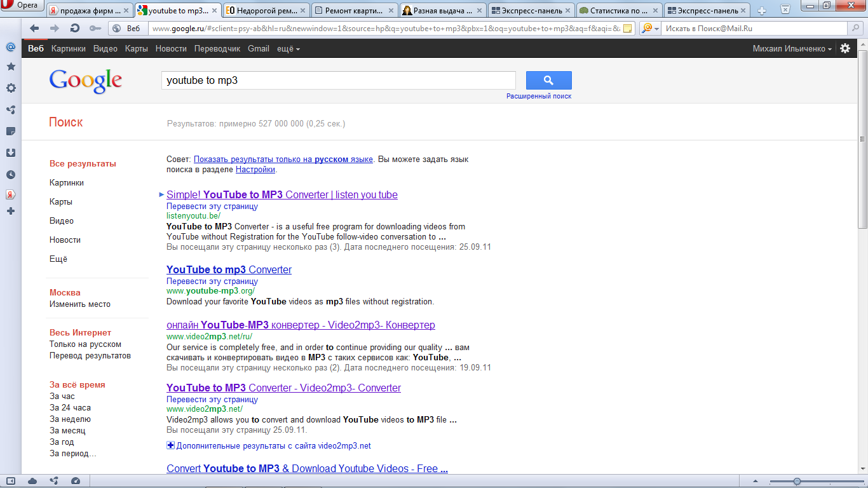
Task: Click the magnifier in the Mail.Ru search field
Action: [x=855, y=28]
